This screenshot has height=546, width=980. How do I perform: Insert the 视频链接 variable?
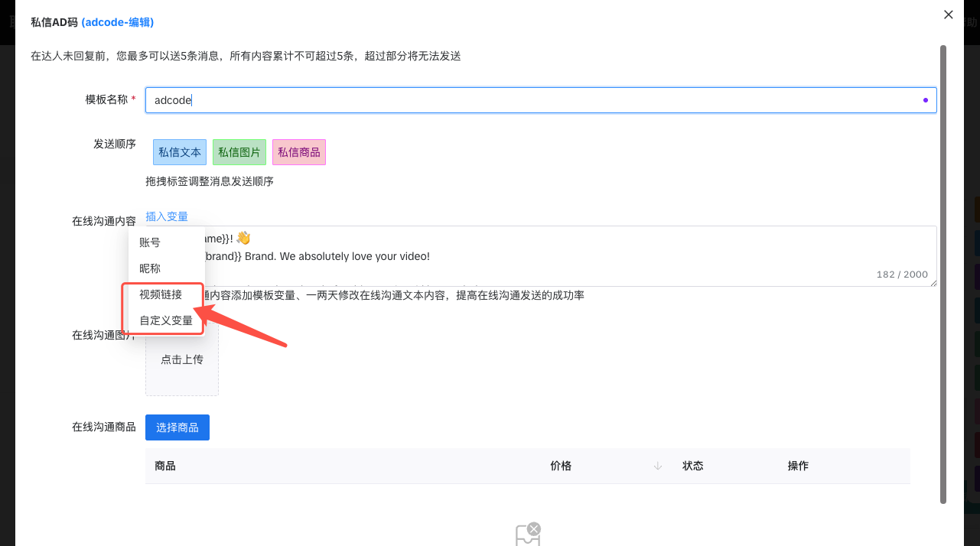[x=161, y=294]
